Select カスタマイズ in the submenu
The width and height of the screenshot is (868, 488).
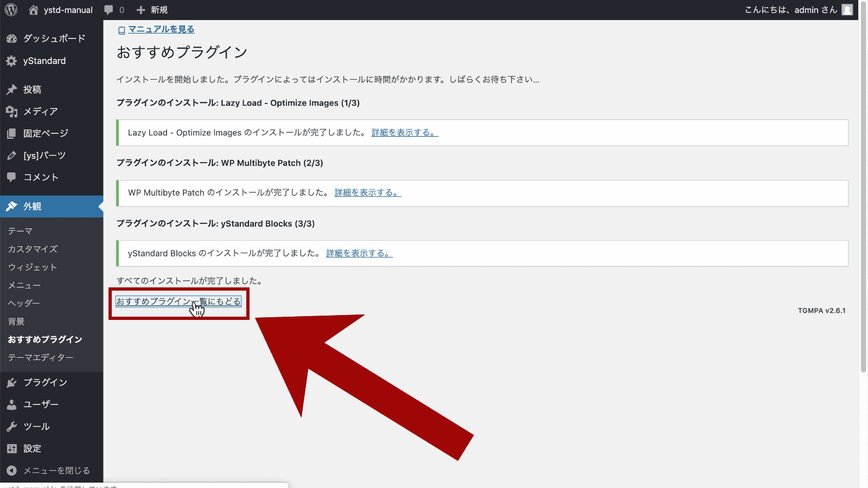[x=33, y=249]
